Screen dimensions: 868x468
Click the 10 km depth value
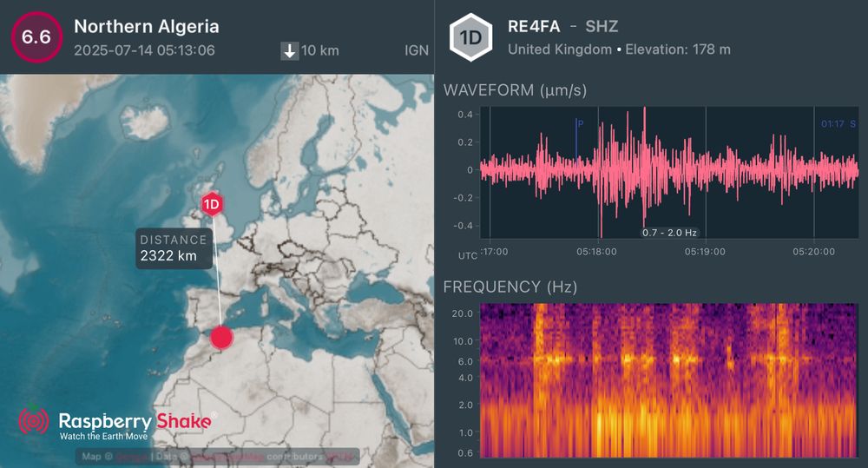pos(320,51)
